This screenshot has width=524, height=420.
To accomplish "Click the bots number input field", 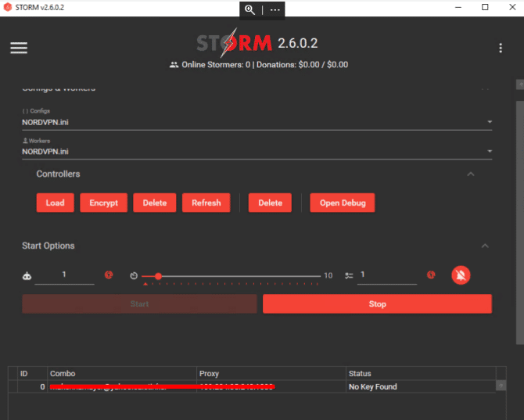I will [x=64, y=275].
